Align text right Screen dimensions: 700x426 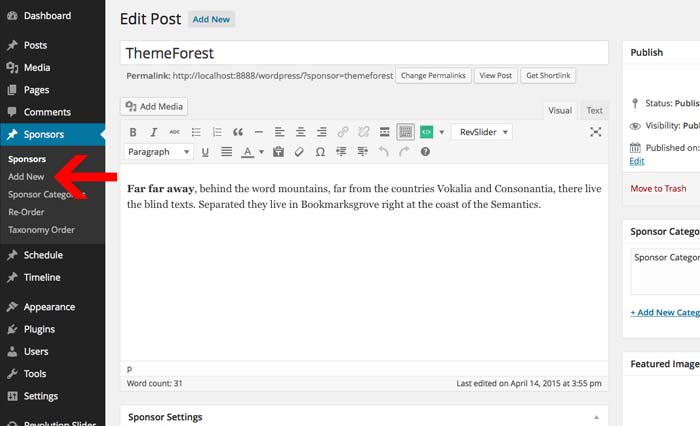[x=321, y=132]
